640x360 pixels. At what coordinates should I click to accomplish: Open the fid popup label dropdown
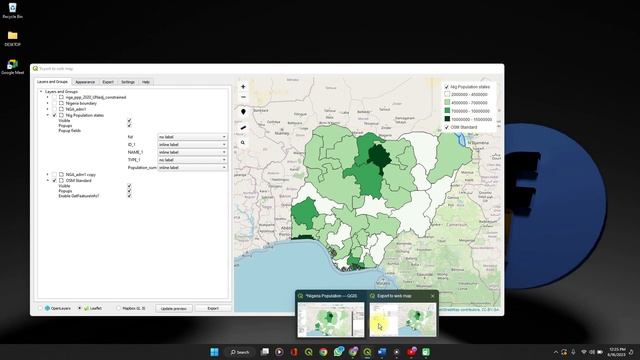point(192,137)
